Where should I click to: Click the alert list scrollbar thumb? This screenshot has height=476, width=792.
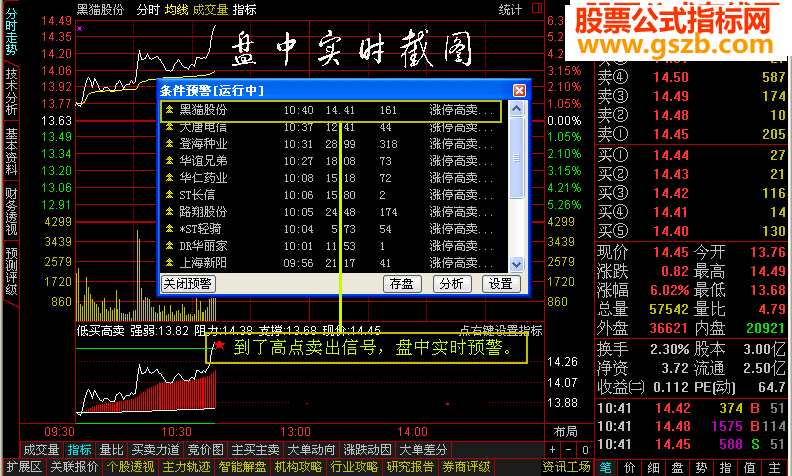click(x=516, y=159)
